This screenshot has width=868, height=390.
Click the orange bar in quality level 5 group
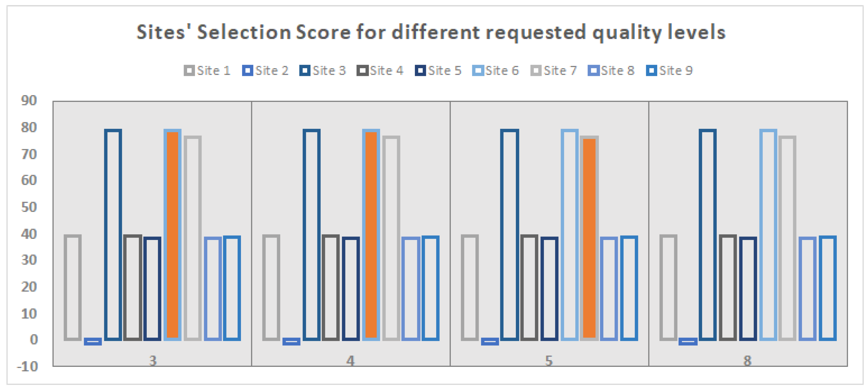589,238
